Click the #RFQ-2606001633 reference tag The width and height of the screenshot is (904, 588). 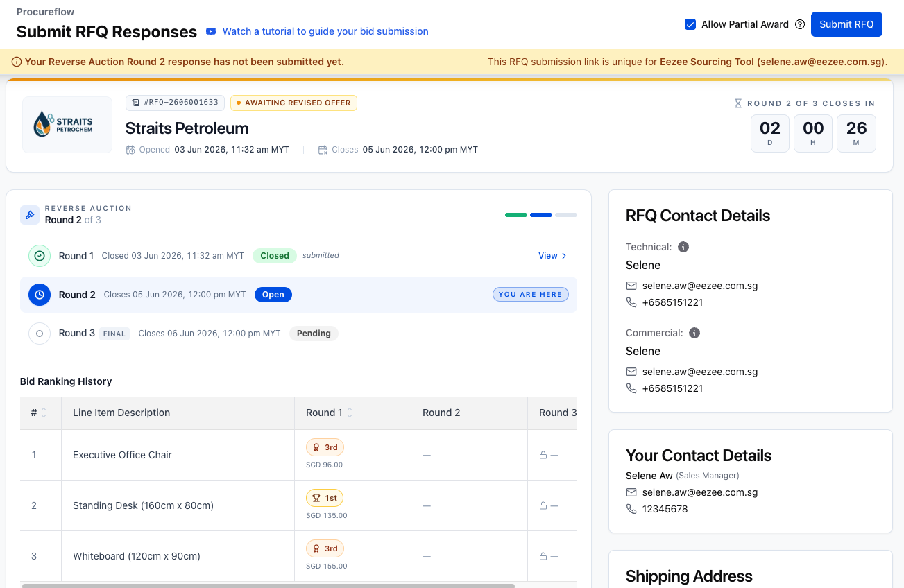(x=175, y=103)
